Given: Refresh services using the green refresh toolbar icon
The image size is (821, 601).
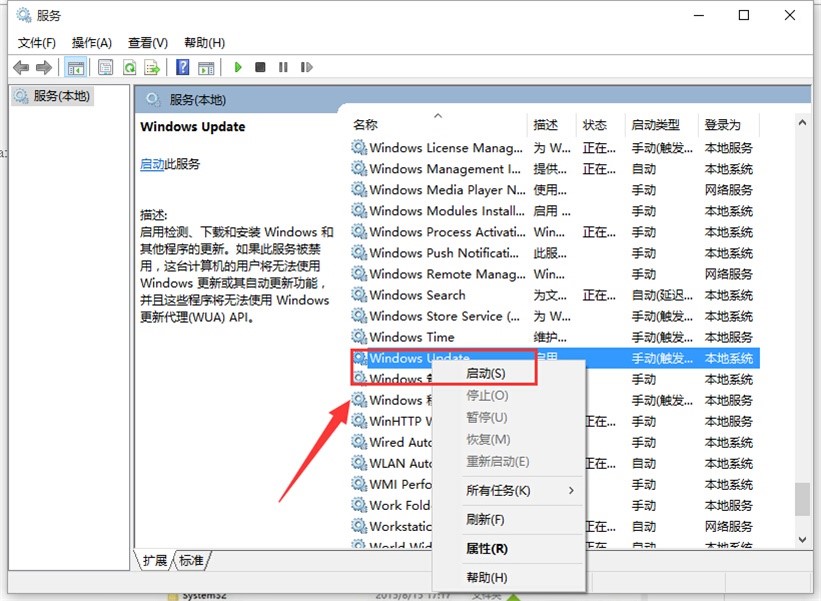Looking at the screenshot, I should pos(129,67).
